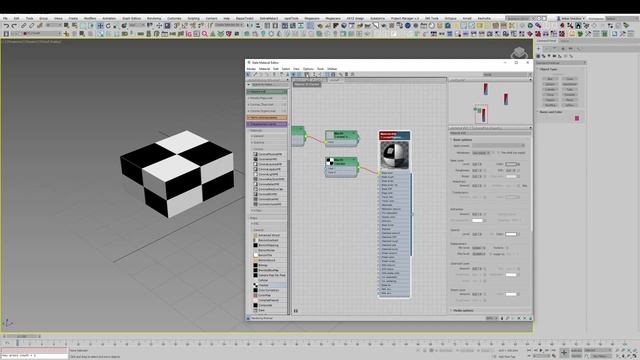Click Go to Start playback control
640x360 pixels.
point(529,350)
